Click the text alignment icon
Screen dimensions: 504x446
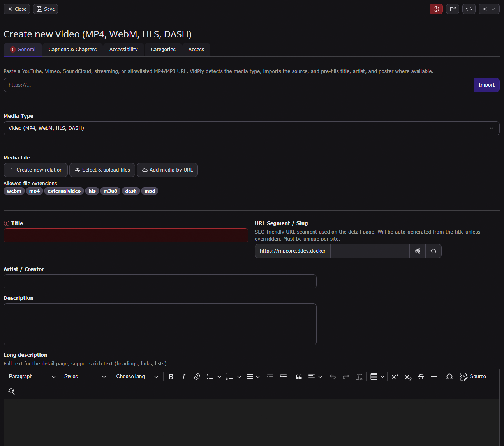click(312, 377)
